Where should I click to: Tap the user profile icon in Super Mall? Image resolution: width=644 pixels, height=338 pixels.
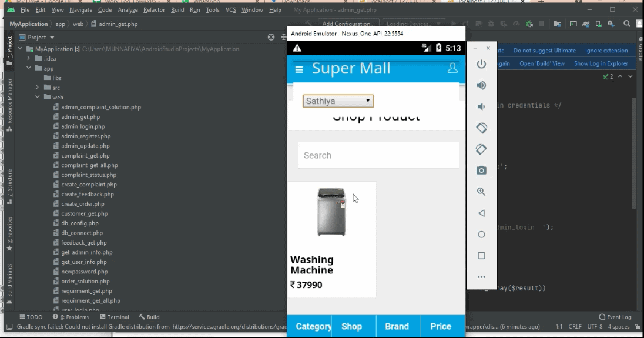click(x=452, y=68)
